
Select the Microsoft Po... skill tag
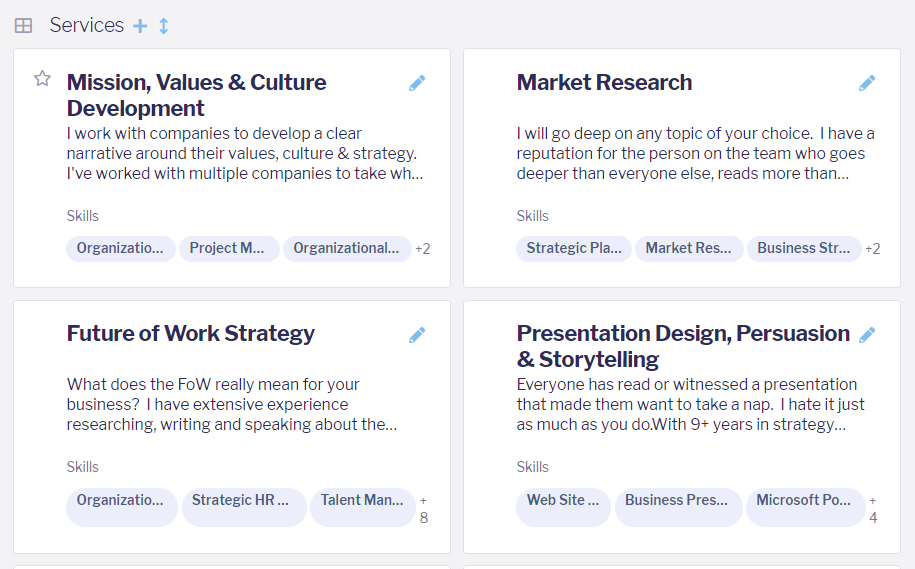(803, 500)
